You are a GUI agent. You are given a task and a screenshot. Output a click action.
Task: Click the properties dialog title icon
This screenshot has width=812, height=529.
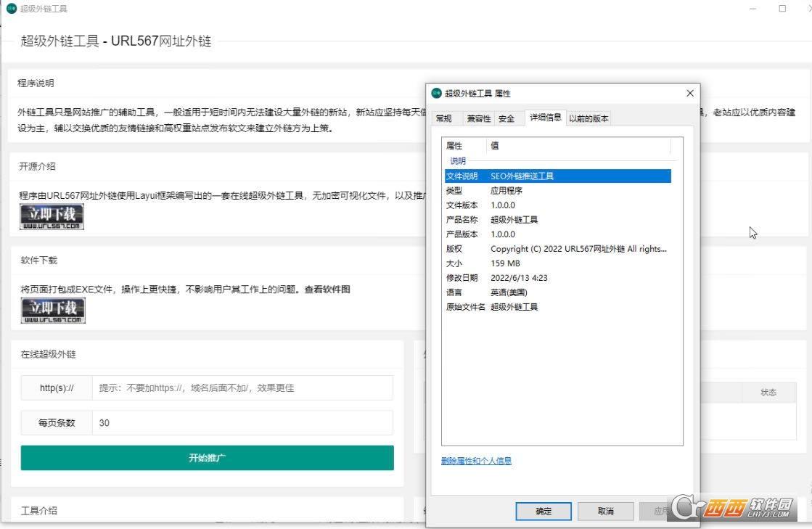coord(436,93)
